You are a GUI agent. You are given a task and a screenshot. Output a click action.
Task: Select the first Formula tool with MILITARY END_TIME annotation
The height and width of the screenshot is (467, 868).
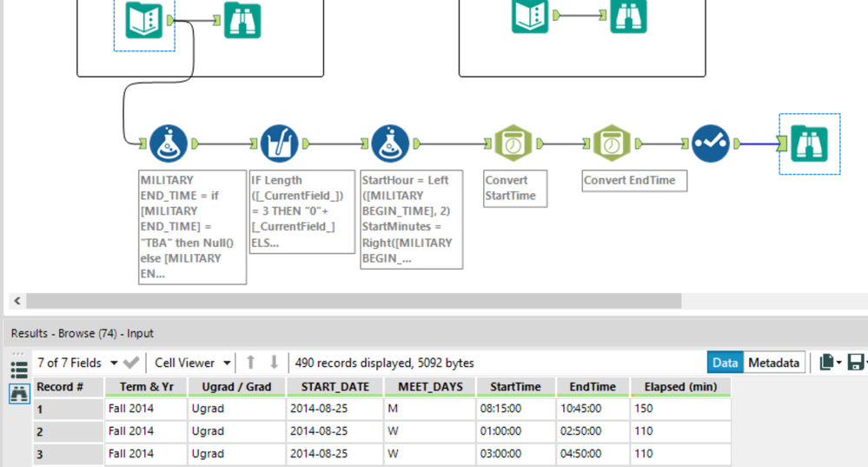169,143
